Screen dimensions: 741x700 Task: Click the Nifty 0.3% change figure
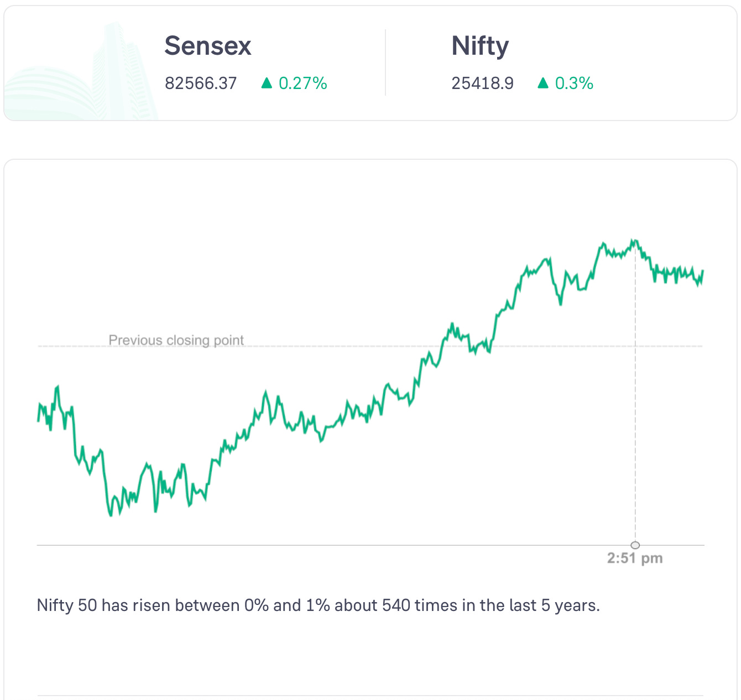[x=574, y=83]
